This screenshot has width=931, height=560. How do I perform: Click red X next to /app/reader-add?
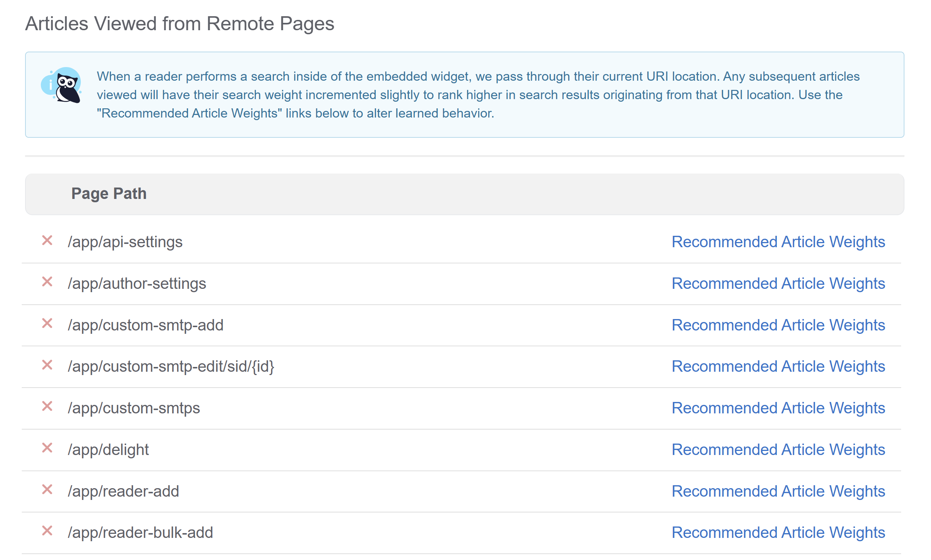[x=47, y=489]
